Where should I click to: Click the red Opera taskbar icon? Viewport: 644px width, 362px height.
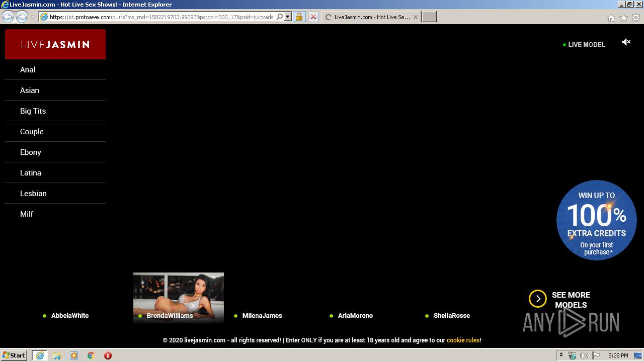tap(108, 355)
